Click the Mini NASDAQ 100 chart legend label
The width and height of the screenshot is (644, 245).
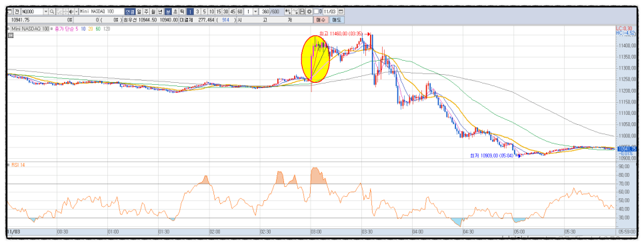coord(30,29)
